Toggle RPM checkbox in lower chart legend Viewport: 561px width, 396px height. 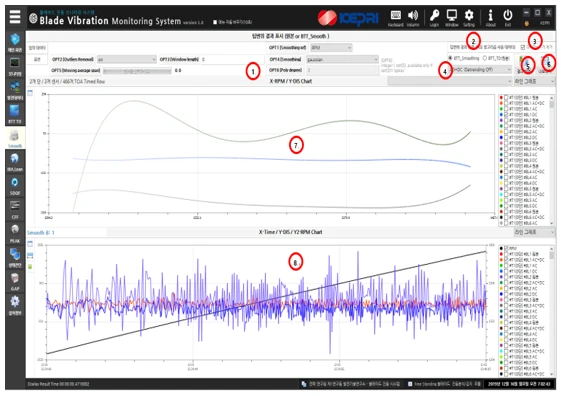point(506,248)
